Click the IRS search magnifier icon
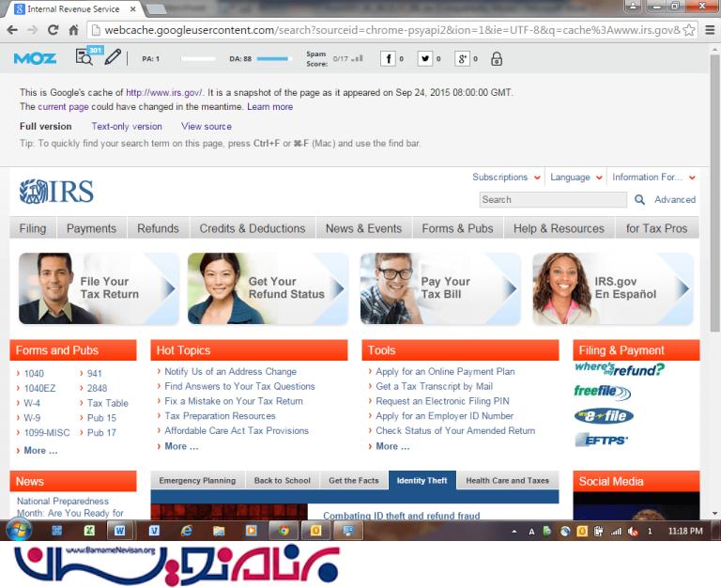The image size is (721, 588). pyautogui.click(x=639, y=200)
